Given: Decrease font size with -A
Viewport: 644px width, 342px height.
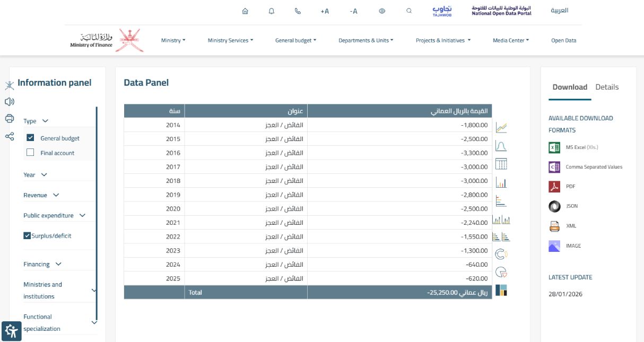Looking at the screenshot, I should (x=354, y=11).
